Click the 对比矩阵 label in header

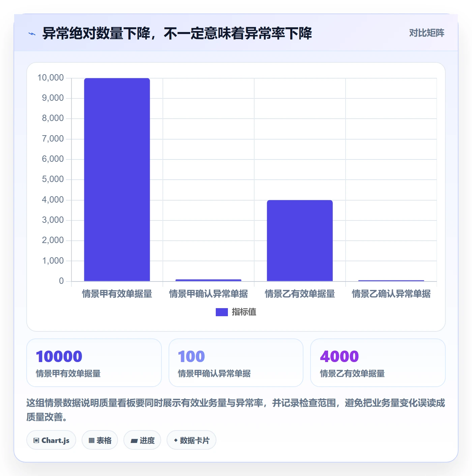pos(426,33)
